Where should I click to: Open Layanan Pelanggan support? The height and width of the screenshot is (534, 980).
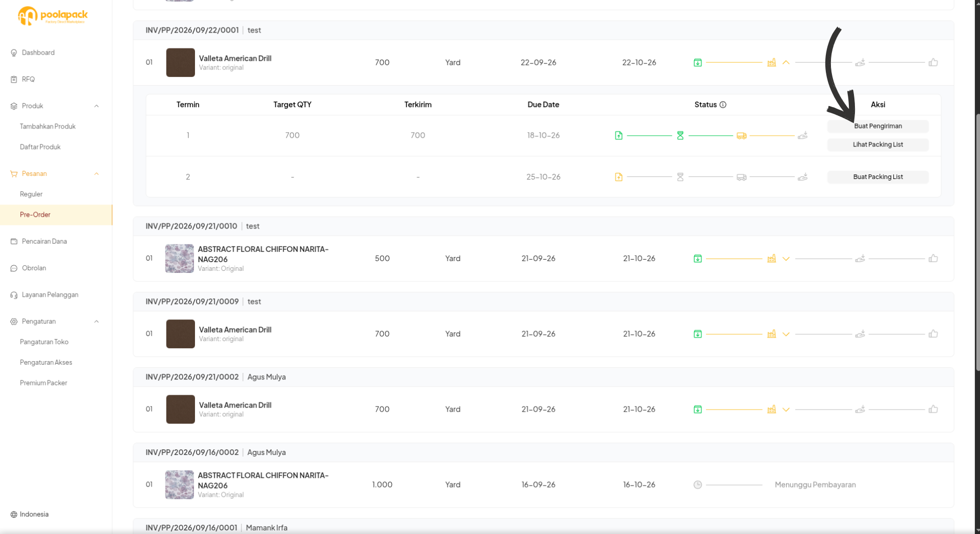point(50,295)
